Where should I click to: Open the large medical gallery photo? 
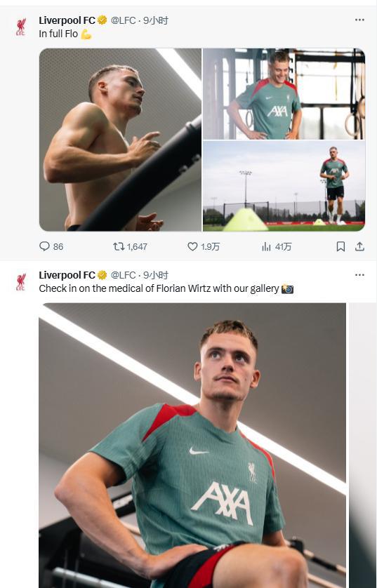192,446
